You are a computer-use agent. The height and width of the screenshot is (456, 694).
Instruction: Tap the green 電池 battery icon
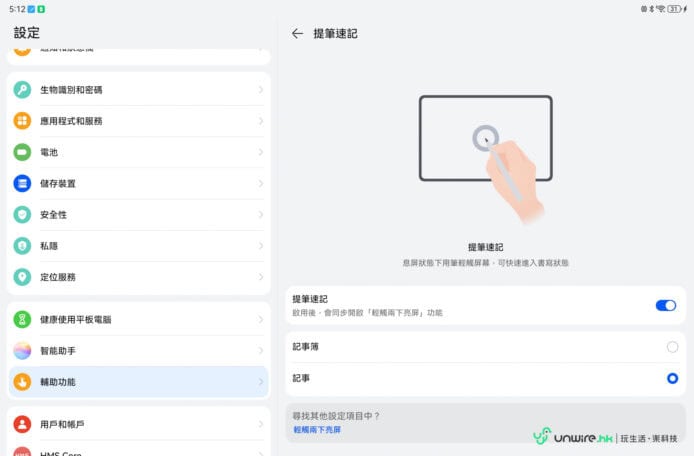[x=22, y=152]
